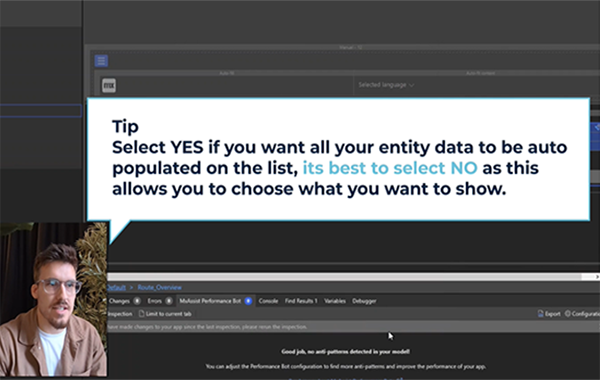
Task: Open the Find Results 1 tab
Action: (x=301, y=301)
